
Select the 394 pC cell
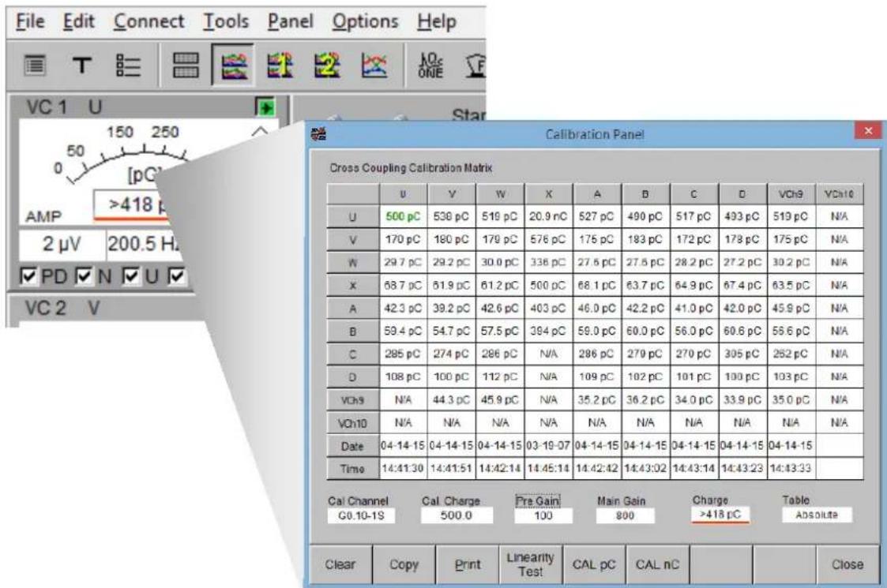(548, 331)
